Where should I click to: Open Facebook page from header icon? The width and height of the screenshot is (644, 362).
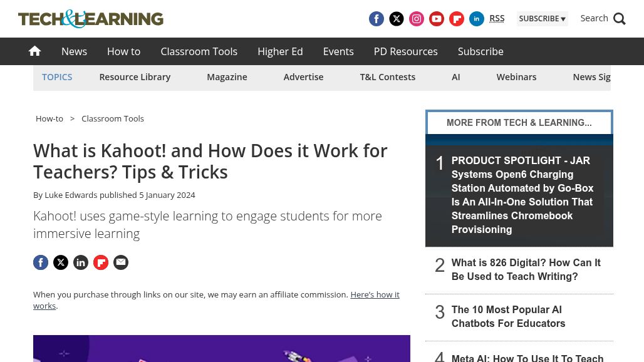pos(377,19)
